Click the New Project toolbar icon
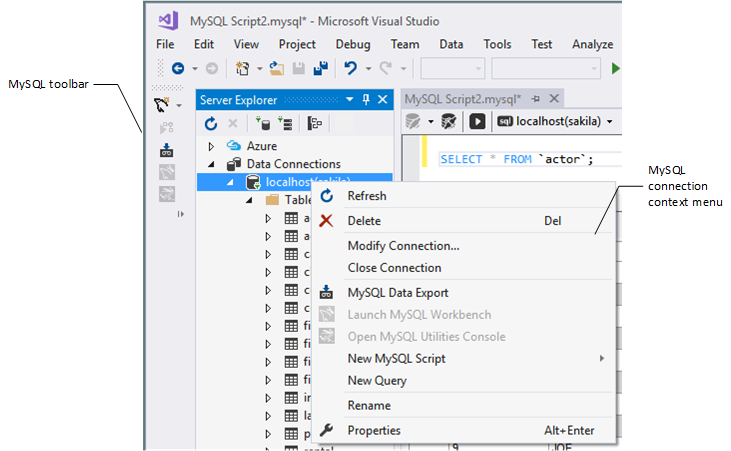Image resolution: width=731 pixels, height=451 pixels. [x=242, y=69]
